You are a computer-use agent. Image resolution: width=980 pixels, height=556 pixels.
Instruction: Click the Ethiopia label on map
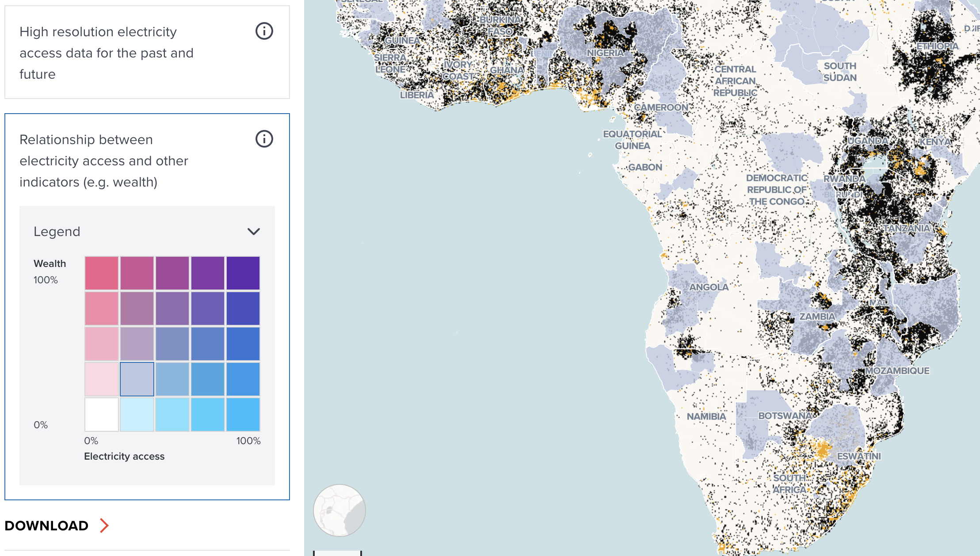click(x=937, y=46)
